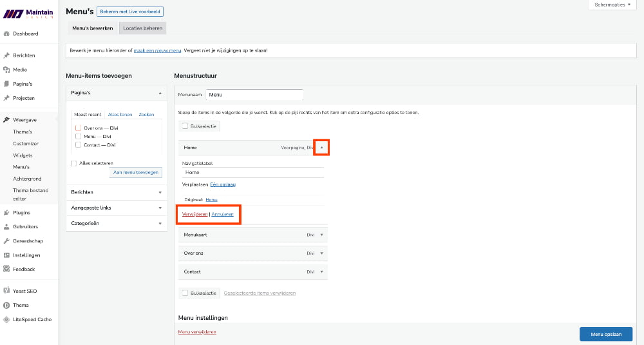
Task: Click the Media icon in sidebar
Action: [x=6, y=70]
